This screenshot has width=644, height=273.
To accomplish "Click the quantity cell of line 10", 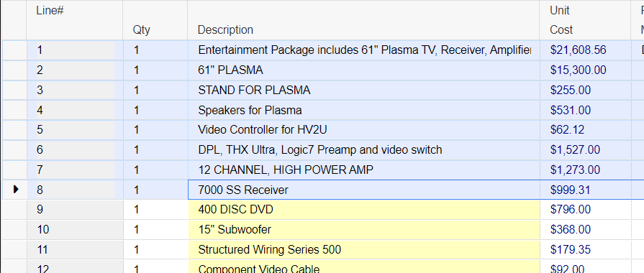I will 155,230.
